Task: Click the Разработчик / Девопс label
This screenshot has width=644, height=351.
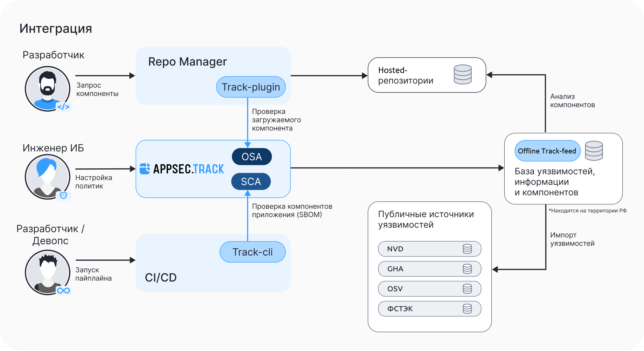Action: (50, 235)
